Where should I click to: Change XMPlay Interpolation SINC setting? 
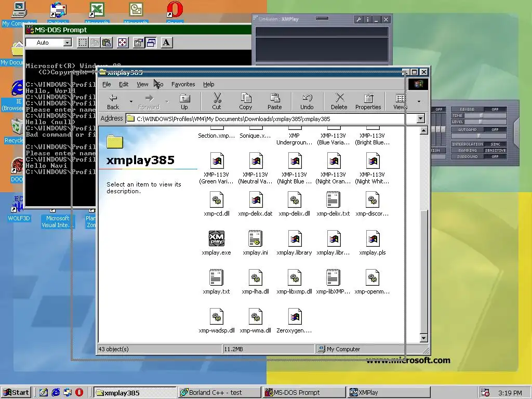coord(495,144)
